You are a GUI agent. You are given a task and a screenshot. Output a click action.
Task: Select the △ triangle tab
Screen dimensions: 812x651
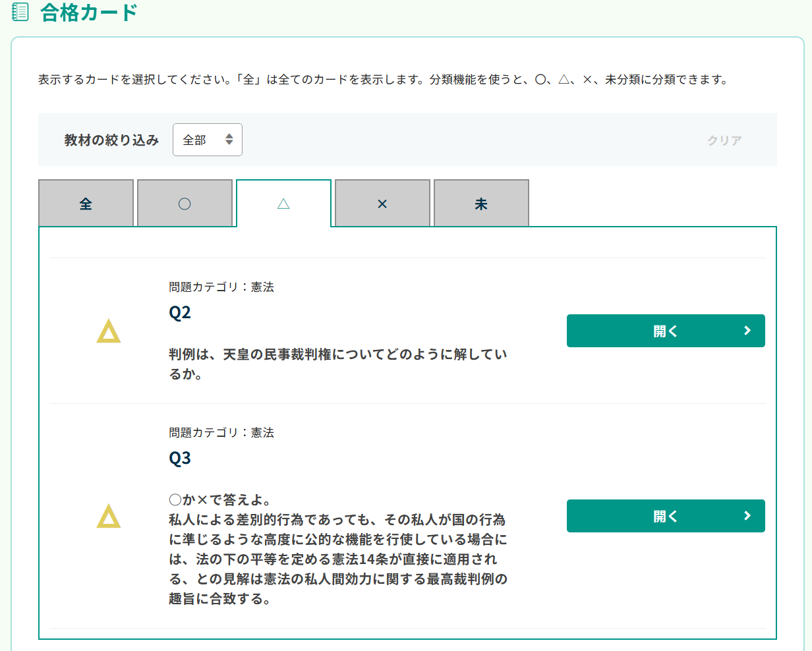pos(283,204)
